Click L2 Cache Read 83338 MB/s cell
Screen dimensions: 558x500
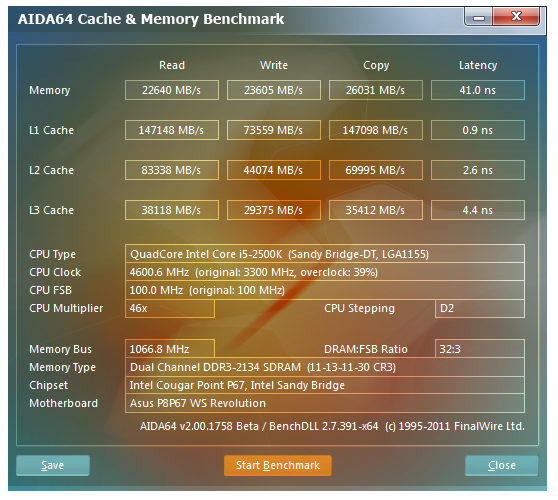[172, 170]
